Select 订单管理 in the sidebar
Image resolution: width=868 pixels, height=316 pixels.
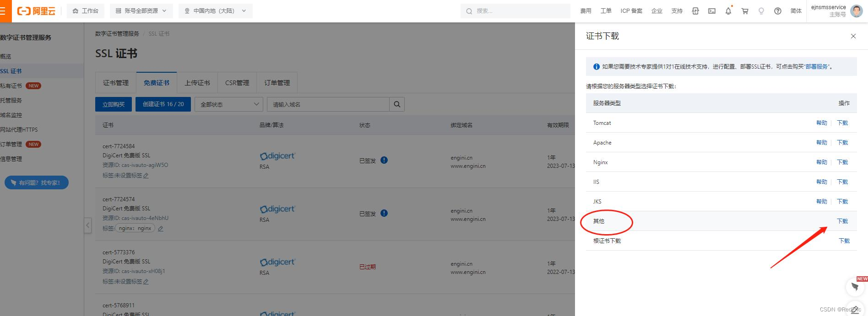(11, 145)
